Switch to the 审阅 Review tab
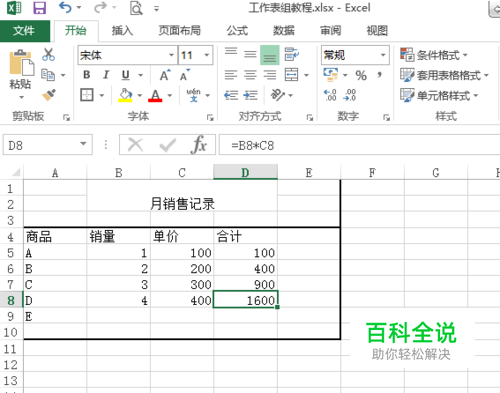The width and height of the screenshot is (500, 393). click(x=330, y=31)
